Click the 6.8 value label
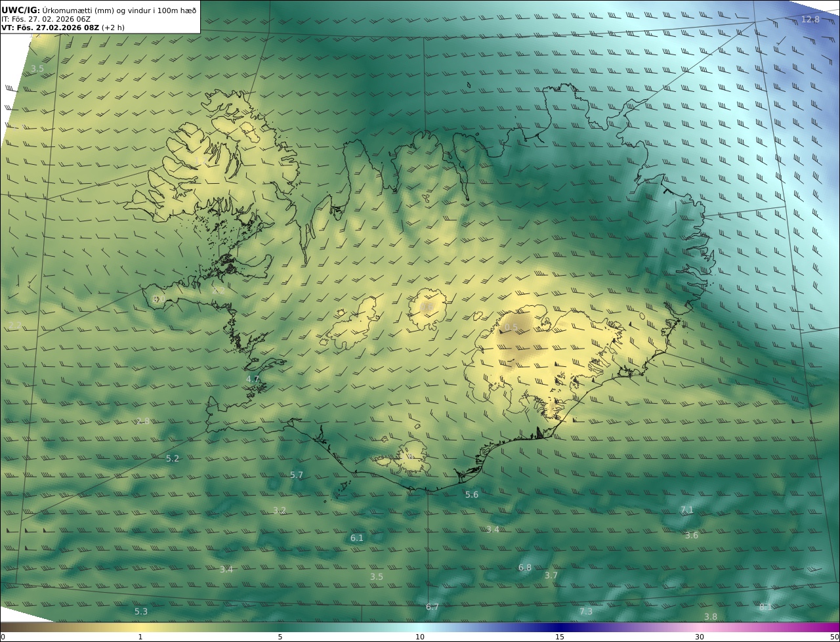Image resolution: width=840 pixels, height=642 pixels. click(525, 567)
